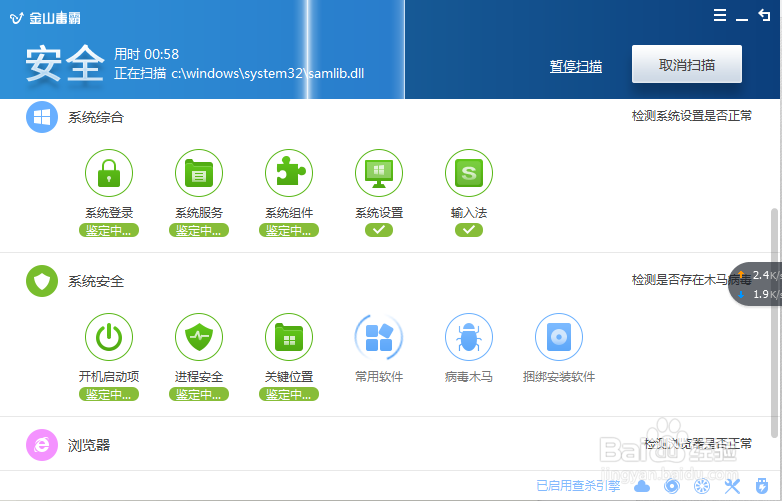Click the 系统设置 monitor icon
The width and height of the screenshot is (782, 501).
[x=379, y=173]
